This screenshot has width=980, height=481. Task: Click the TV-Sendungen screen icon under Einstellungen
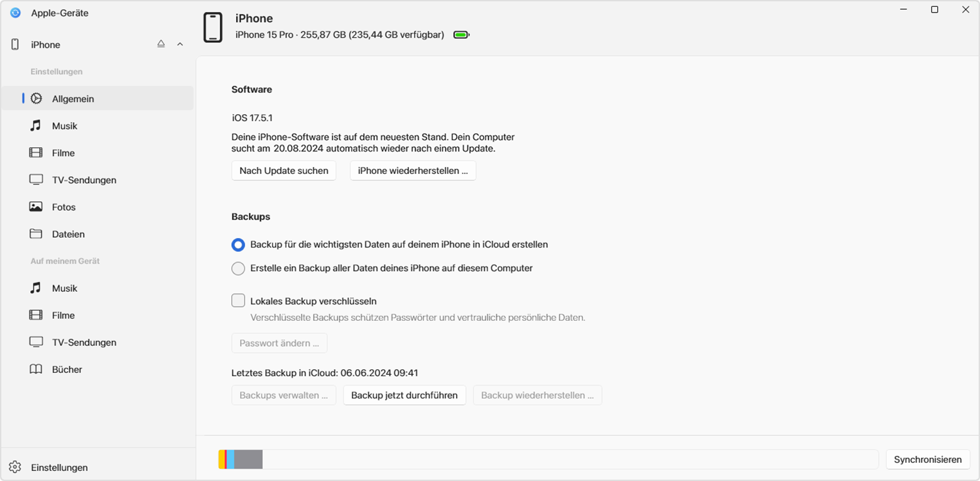(36, 180)
